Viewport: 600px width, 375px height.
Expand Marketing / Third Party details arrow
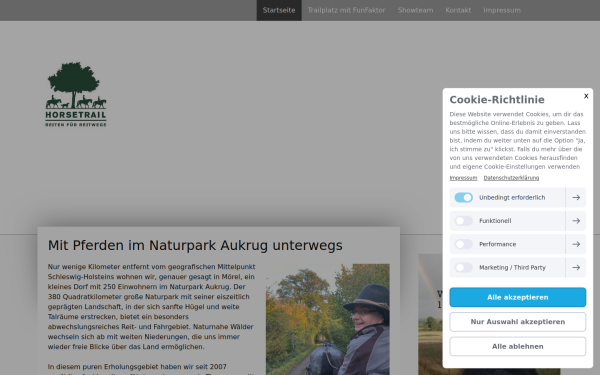576,267
